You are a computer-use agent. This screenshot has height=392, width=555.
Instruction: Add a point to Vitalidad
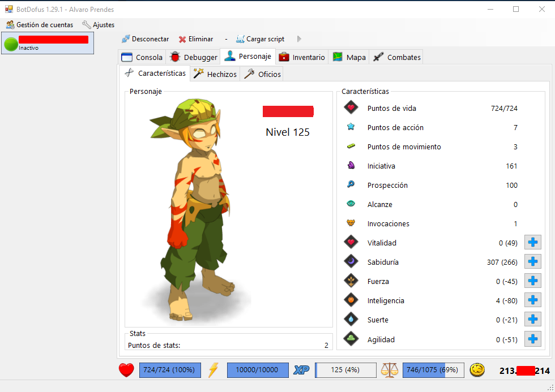click(533, 243)
